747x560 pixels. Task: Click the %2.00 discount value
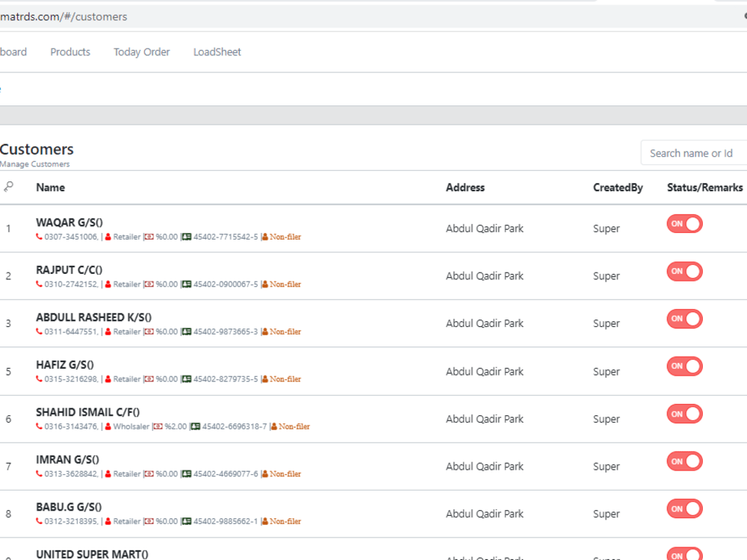[x=176, y=426]
